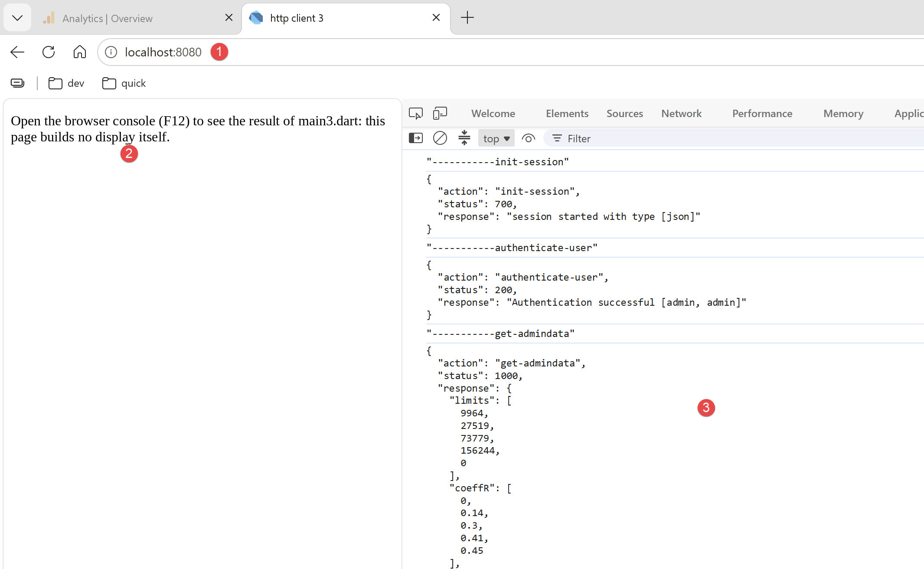Click the "status": 1000 line

point(480,376)
